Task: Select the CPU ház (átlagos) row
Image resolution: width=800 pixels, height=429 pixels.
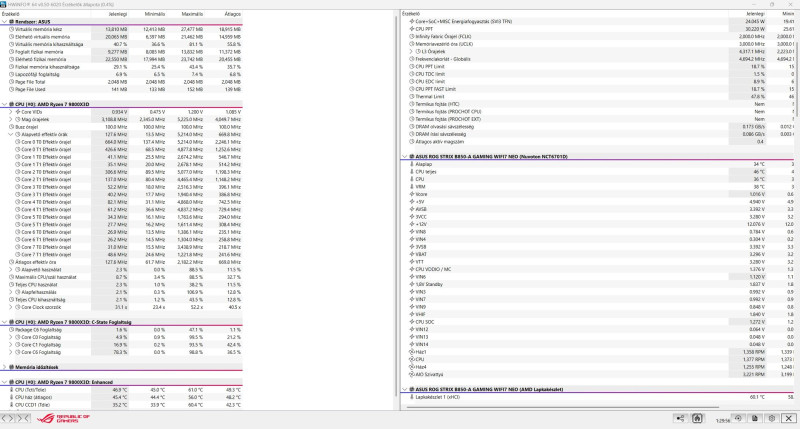Action: [121, 397]
